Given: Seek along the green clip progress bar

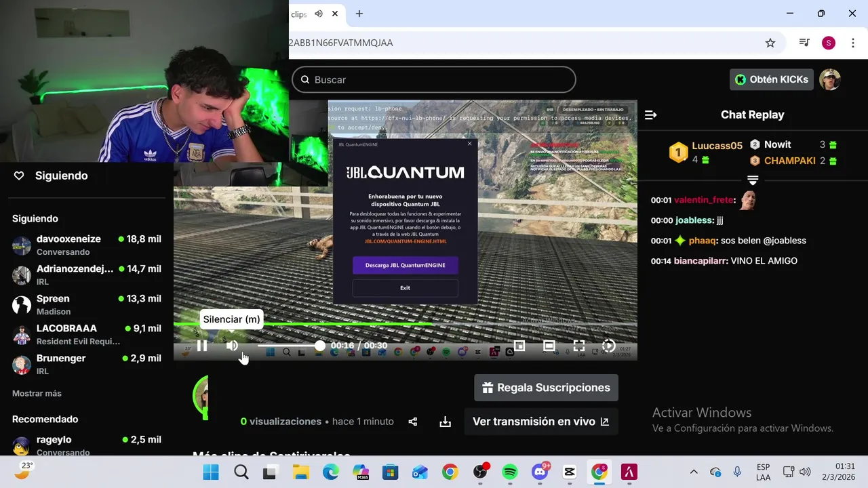Looking at the screenshot, I should tap(405, 324).
